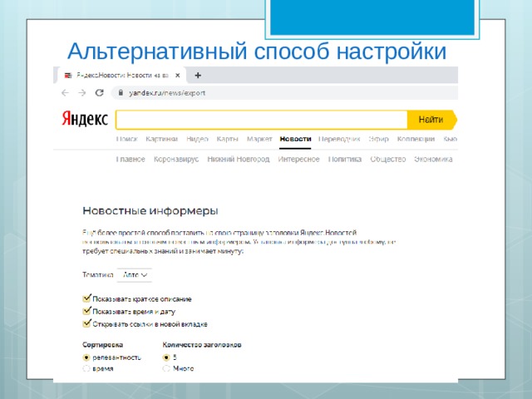Focus the Yandex search input field
Viewport: 532px width, 399px height.
pos(262,120)
